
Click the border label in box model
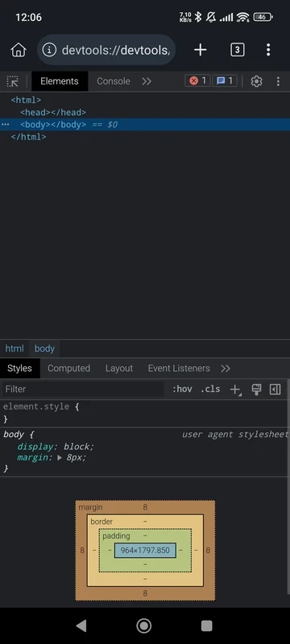(x=101, y=522)
